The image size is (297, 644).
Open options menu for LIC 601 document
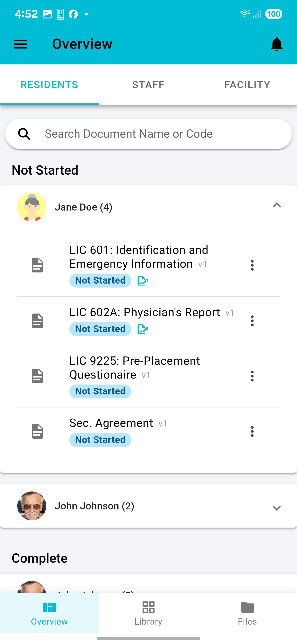pyautogui.click(x=252, y=265)
